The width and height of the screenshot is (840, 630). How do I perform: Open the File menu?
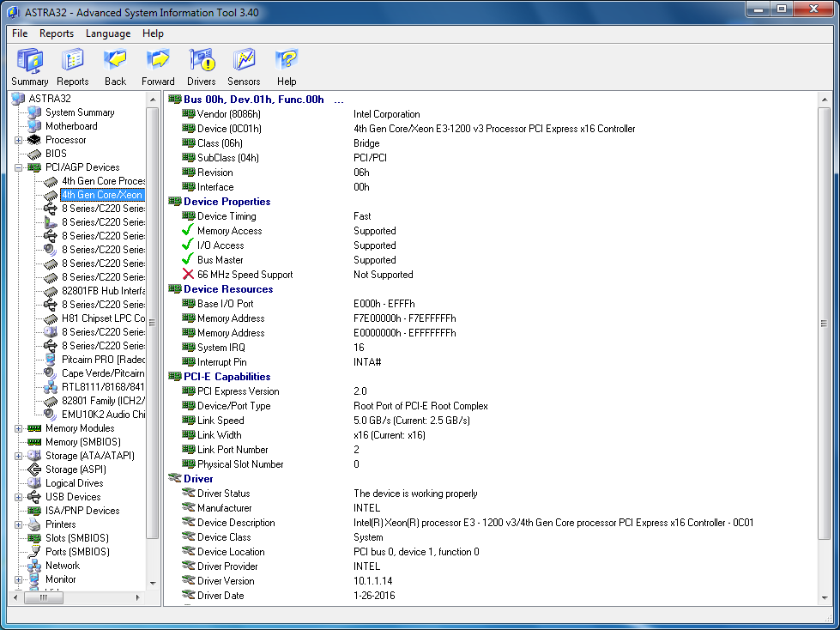(x=20, y=33)
